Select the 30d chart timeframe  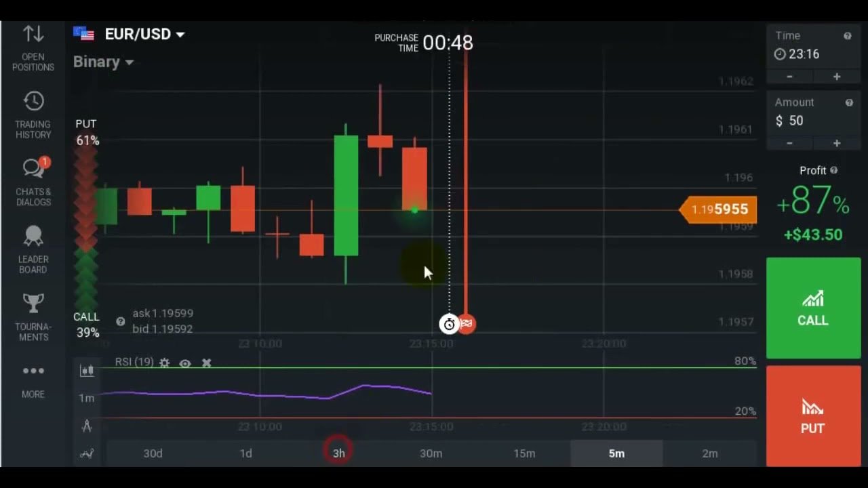click(153, 453)
